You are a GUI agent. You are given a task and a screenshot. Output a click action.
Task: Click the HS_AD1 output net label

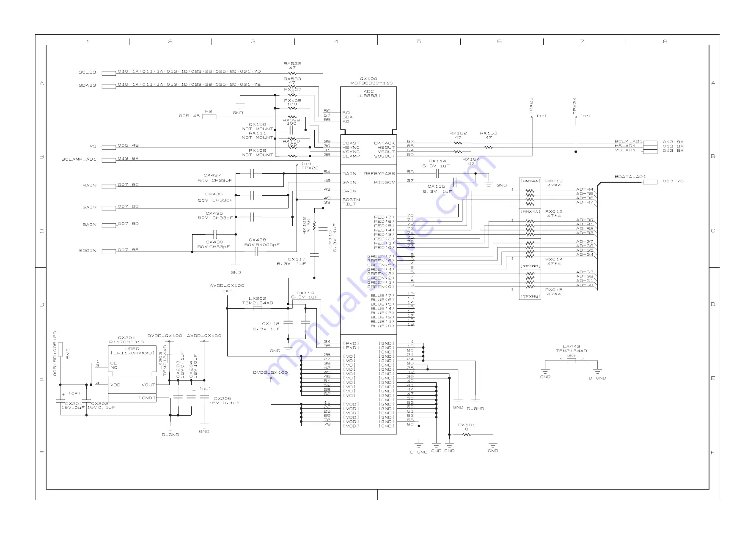625,146
